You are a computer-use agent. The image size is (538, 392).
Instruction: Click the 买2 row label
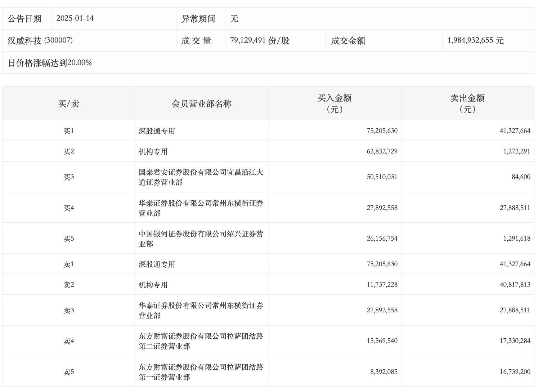[x=68, y=151]
